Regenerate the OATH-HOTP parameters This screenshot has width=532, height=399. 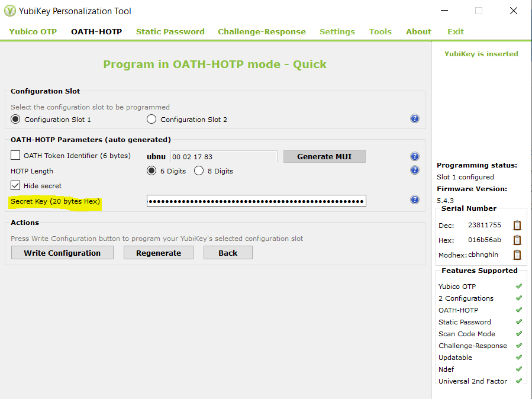click(158, 252)
